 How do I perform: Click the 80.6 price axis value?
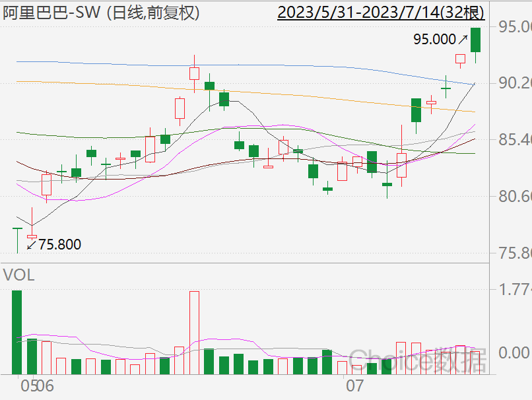(x=515, y=196)
